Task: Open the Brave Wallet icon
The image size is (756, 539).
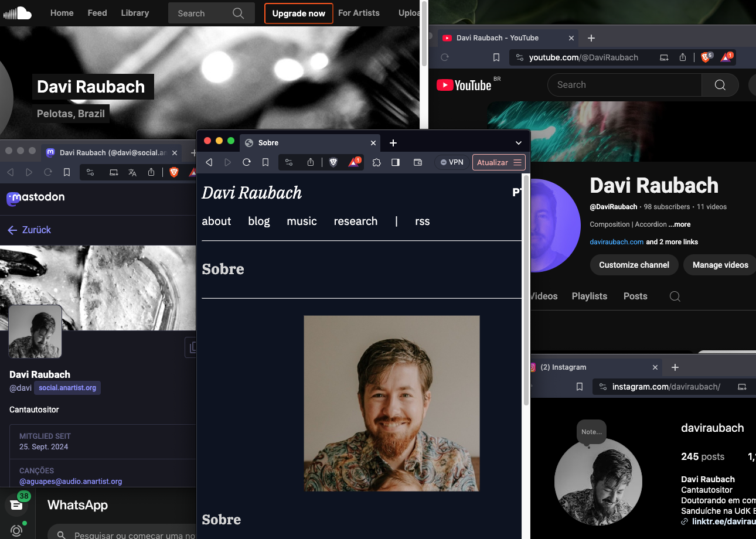Action: point(418,162)
